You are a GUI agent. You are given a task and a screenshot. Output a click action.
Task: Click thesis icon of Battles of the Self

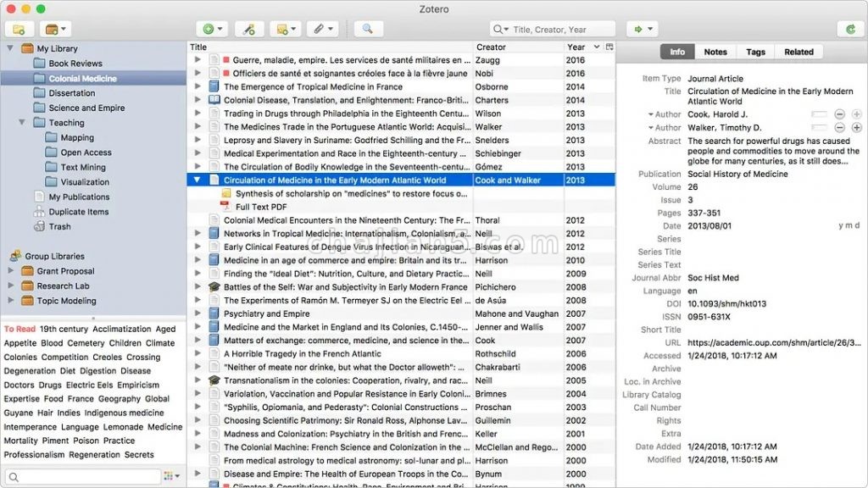(x=214, y=287)
